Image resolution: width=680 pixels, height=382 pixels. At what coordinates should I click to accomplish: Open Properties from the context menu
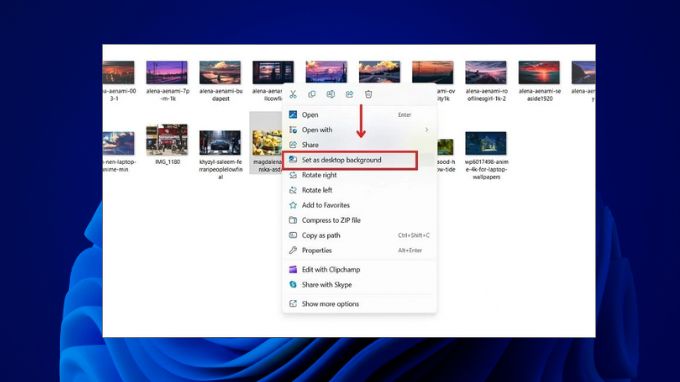coord(359,250)
